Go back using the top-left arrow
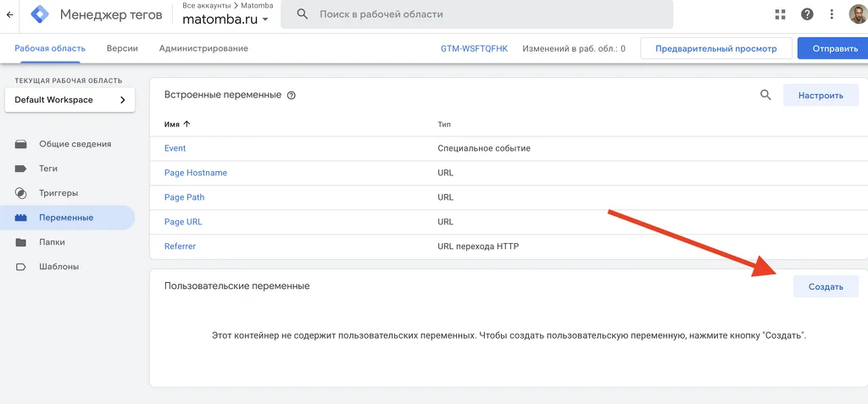868x404 pixels. pos(9,14)
